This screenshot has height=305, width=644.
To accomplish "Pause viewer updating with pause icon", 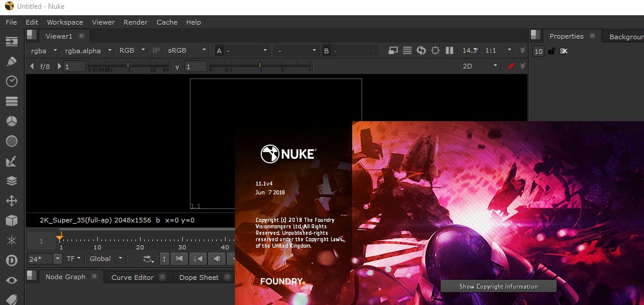I will 449,50.
